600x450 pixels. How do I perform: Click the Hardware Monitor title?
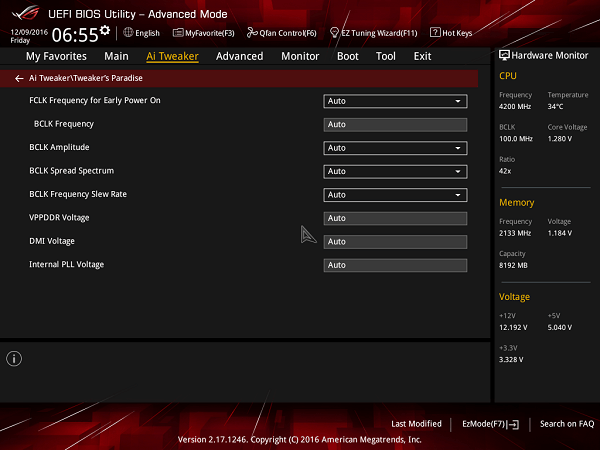coord(543,55)
